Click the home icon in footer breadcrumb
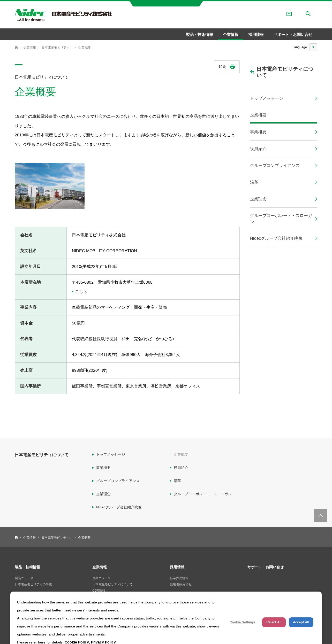 (x=16, y=537)
